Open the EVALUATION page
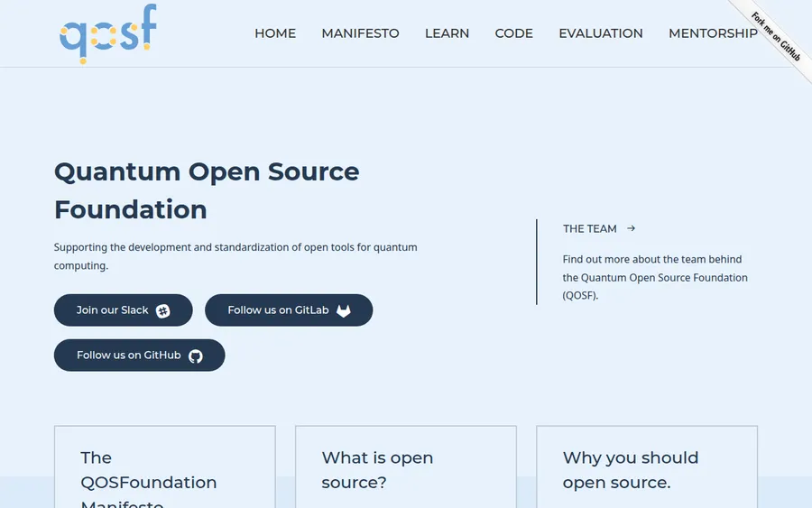The image size is (812, 508). click(601, 33)
